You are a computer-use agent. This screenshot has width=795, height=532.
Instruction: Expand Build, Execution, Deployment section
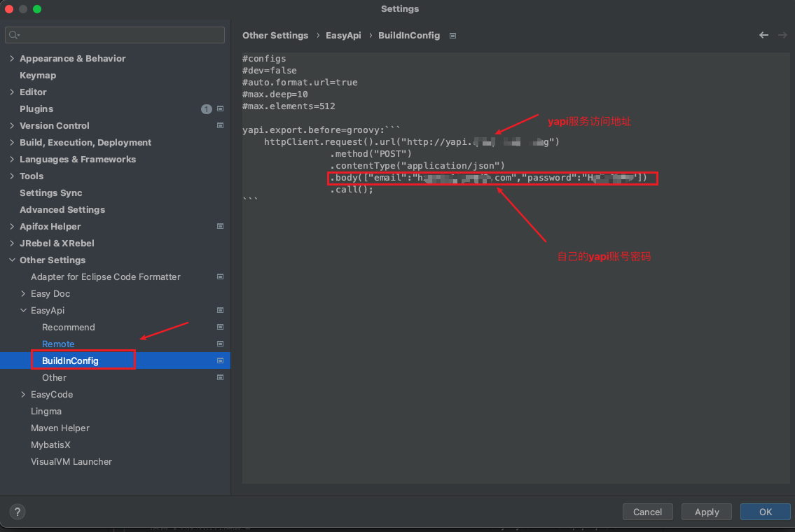[x=12, y=142]
